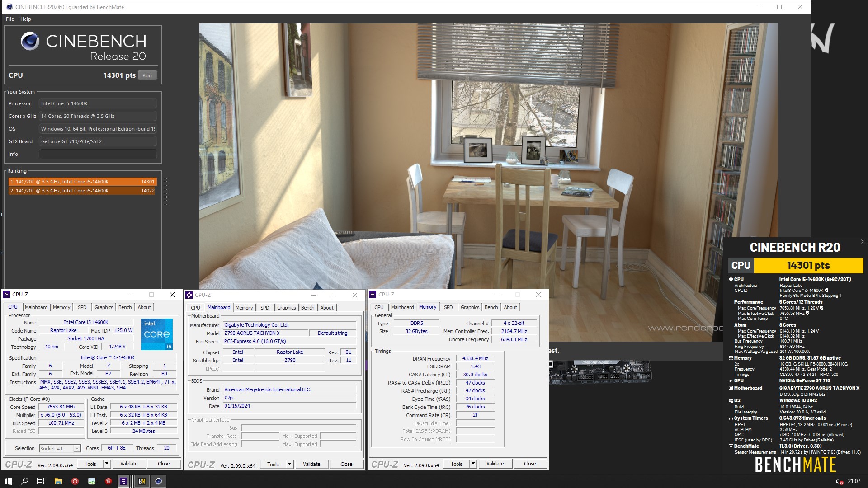Switch to Mainboard tab in first CPU-Z window
The height and width of the screenshot is (488, 868).
[36, 307]
